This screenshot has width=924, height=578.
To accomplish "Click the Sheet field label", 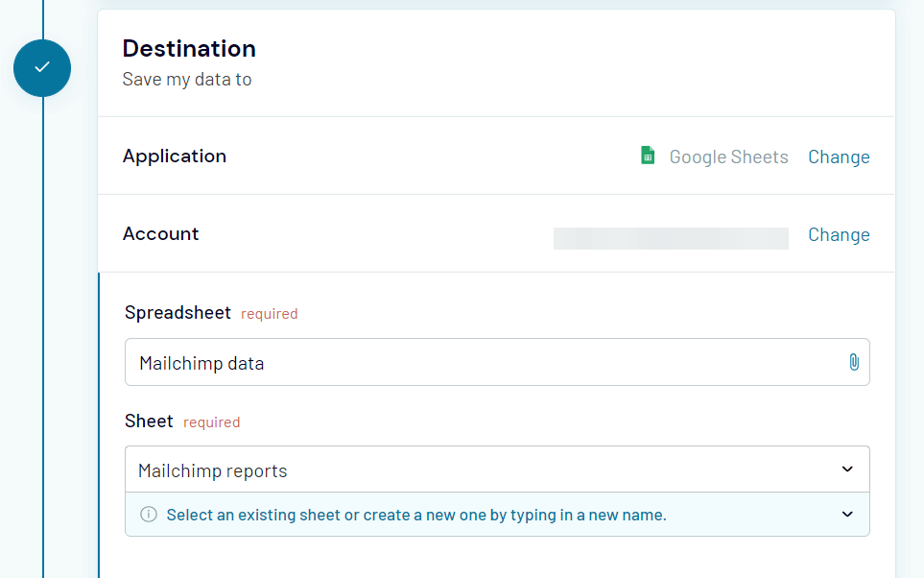I will point(149,421).
